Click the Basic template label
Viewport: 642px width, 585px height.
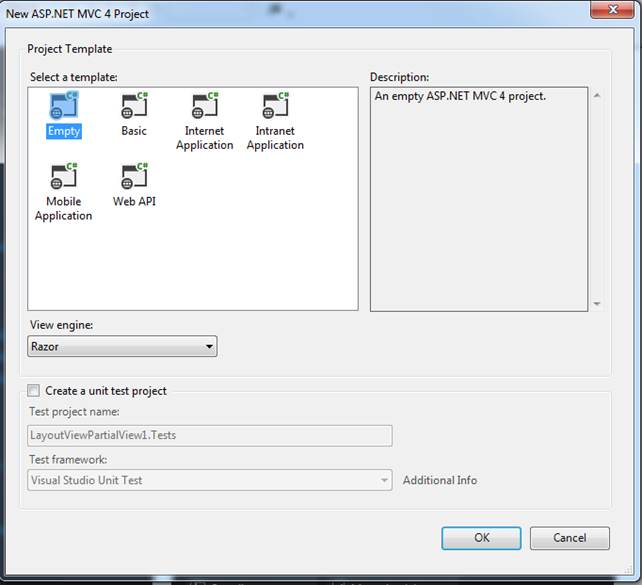coord(134,131)
